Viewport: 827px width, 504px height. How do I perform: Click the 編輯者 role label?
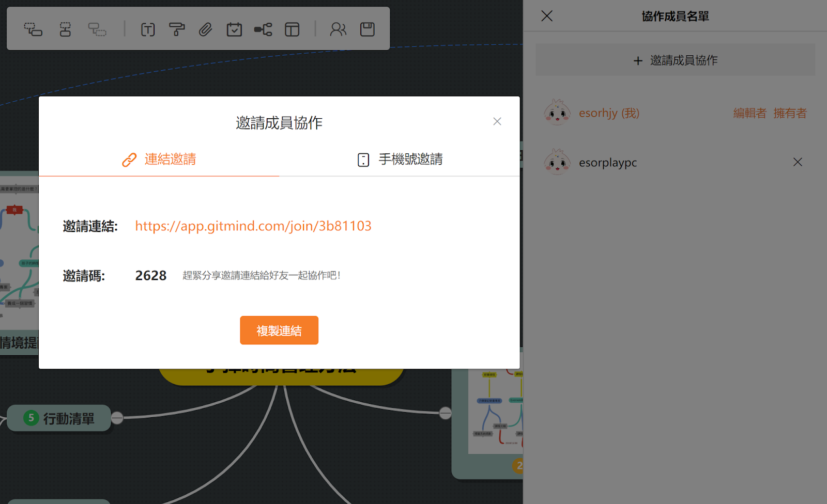tap(749, 113)
